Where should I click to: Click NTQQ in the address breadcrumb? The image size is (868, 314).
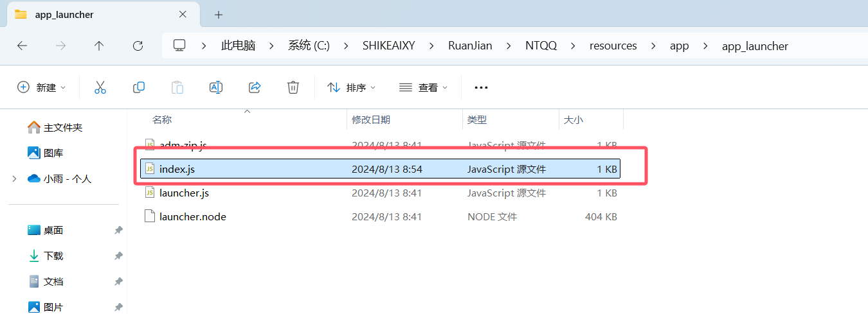coord(541,46)
